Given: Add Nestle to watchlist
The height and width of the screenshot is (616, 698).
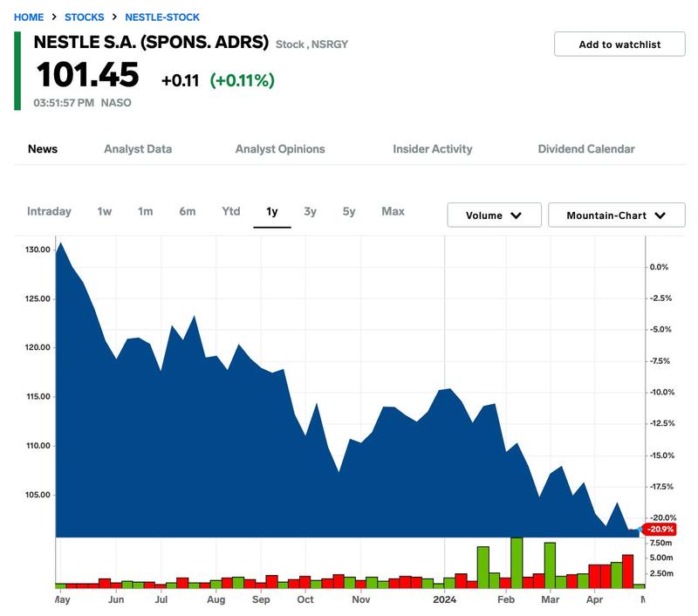Looking at the screenshot, I should coord(619,44).
